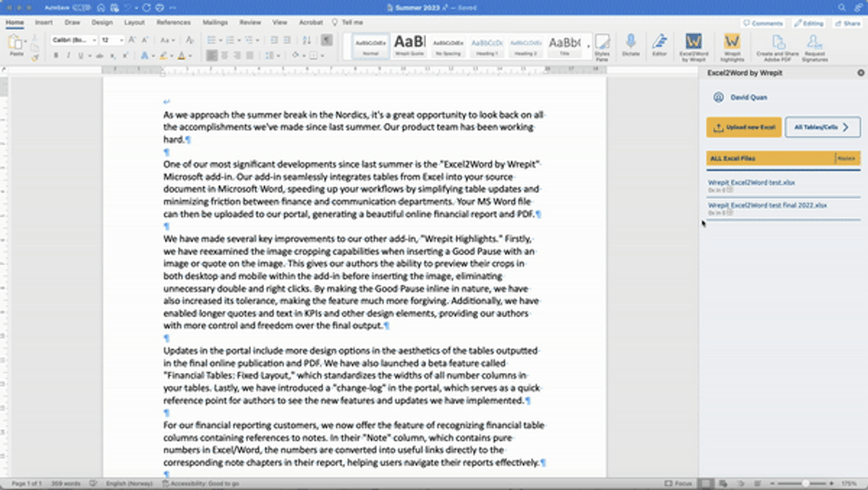The height and width of the screenshot is (490, 868).
Task: Pick the text highlight color
Action: coord(164,56)
